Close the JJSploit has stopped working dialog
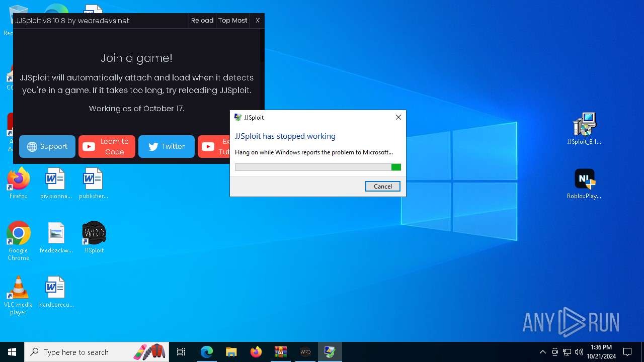 [x=398, y=117]
